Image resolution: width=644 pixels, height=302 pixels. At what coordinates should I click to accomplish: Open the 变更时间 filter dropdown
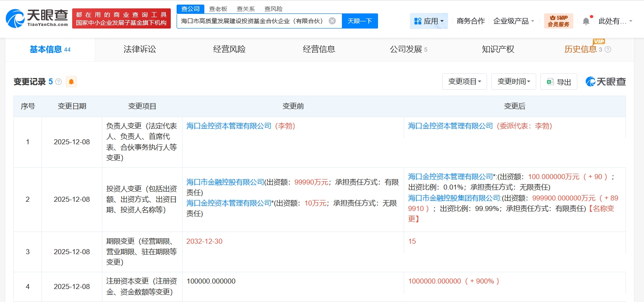514,82
